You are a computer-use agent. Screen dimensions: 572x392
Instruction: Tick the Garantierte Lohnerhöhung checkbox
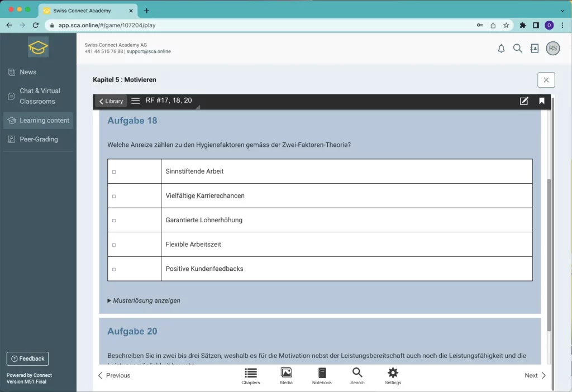pyautogui.click(x=114, y=221)
